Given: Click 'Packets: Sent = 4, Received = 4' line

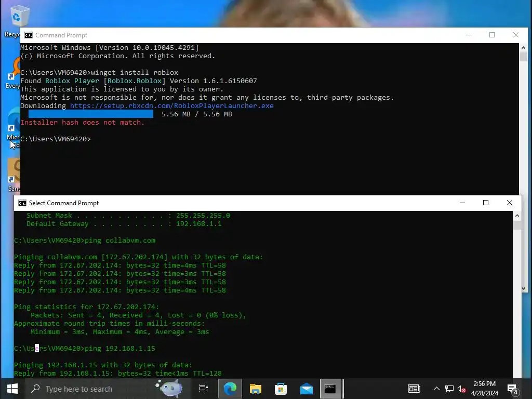Looking at the screenshot, I should coord(138,315).
